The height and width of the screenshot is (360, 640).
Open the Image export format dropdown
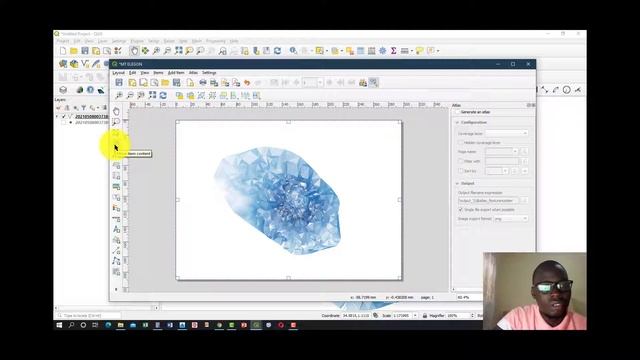click(511, 219)
